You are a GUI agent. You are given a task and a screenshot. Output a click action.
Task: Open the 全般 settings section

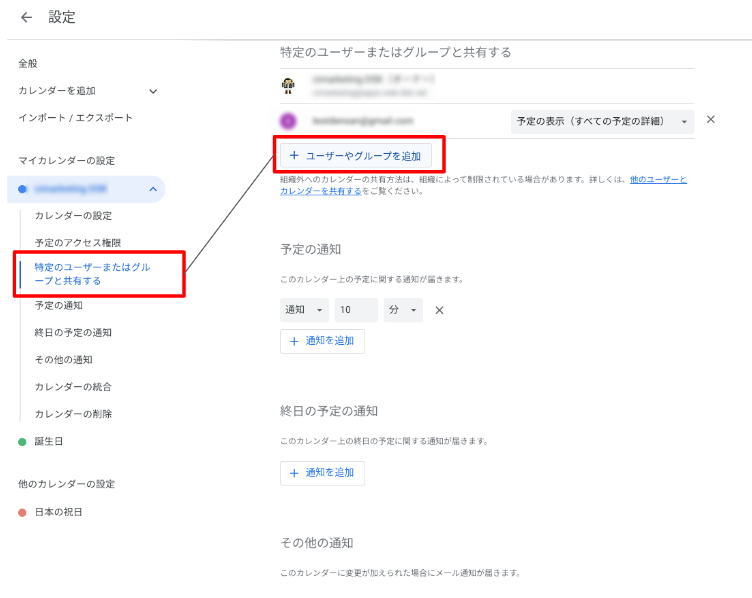(x=28, y=64)
